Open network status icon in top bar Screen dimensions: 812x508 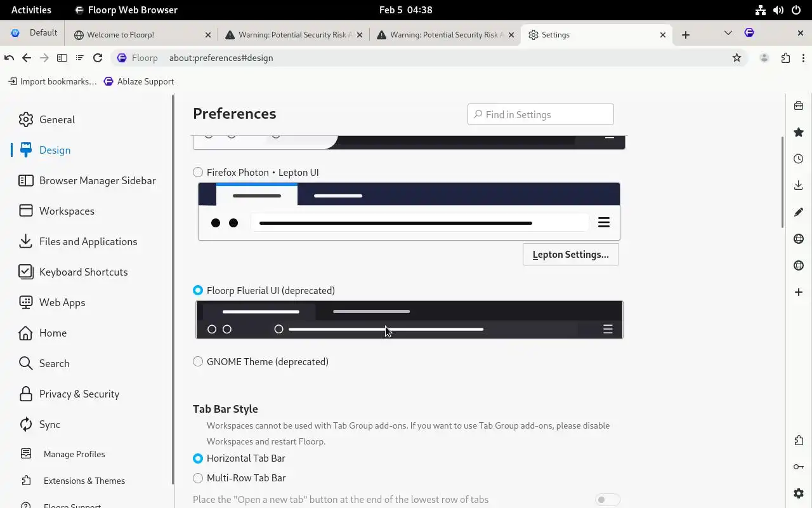coord(760,10)
